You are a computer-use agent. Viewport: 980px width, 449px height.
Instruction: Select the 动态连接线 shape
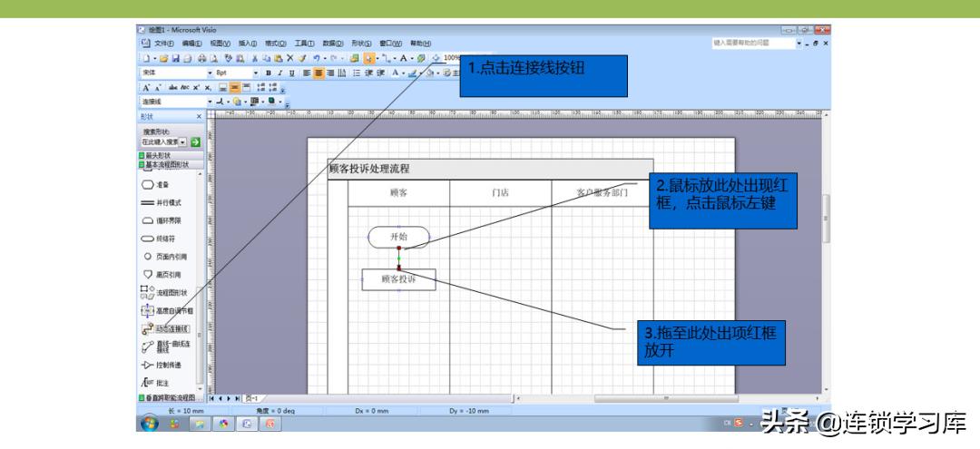(x=166, y=328)
